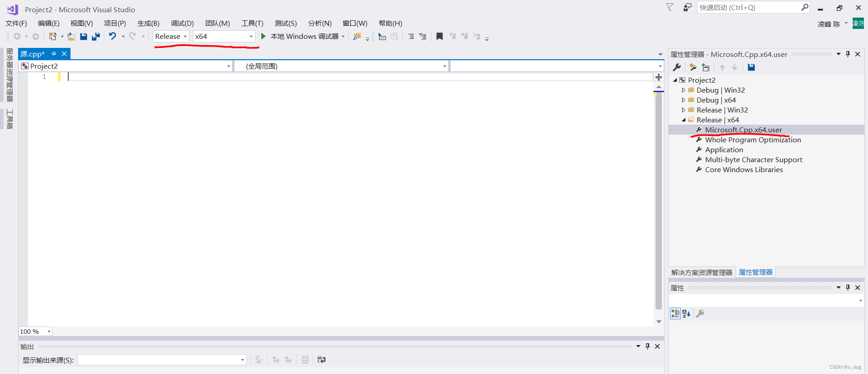The height and width of the screenshot is (374, 868).
Task: Auto-hide pin for Output panel
Action: 647,346
